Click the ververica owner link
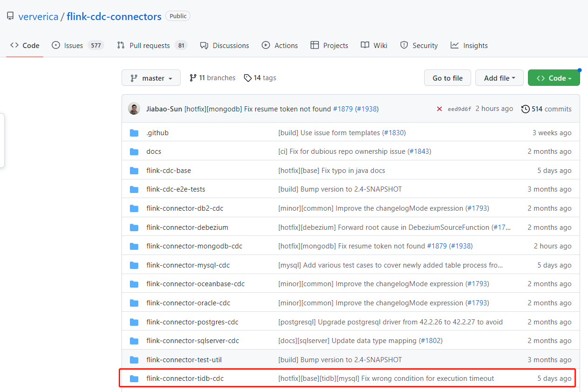The height and width of the screenshot is (392, 588). [38, 17]
